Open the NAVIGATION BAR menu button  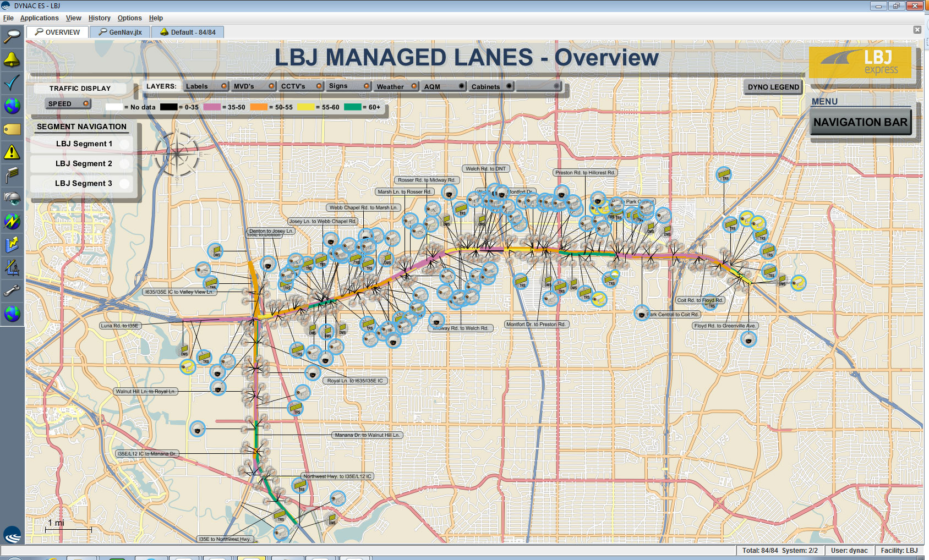pyautogui.click(x=860, y=122)
